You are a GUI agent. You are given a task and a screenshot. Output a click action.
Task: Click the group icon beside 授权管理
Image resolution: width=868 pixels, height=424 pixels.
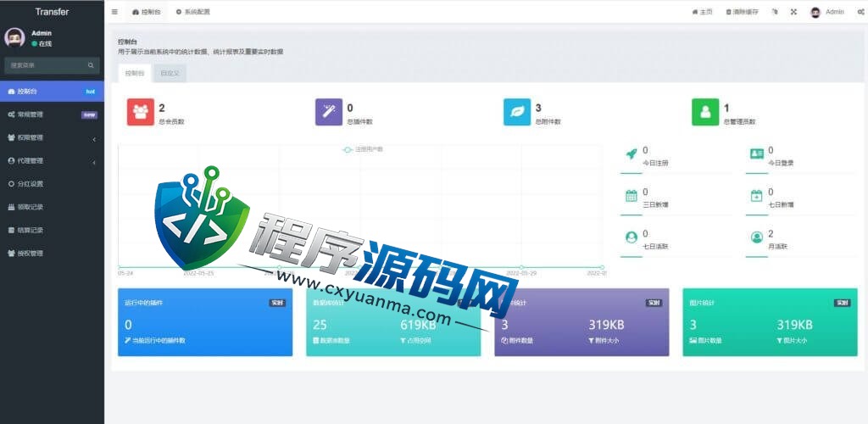point(11,254)
